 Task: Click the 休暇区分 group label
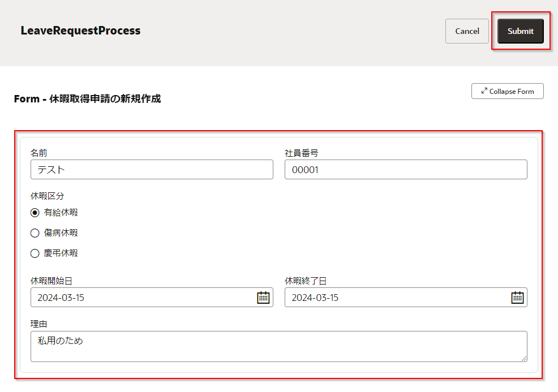coord(47,196)
